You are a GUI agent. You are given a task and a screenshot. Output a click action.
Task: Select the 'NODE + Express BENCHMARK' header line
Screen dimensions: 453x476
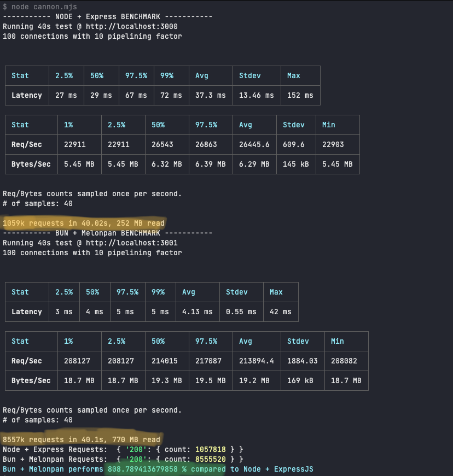point(108,17)
